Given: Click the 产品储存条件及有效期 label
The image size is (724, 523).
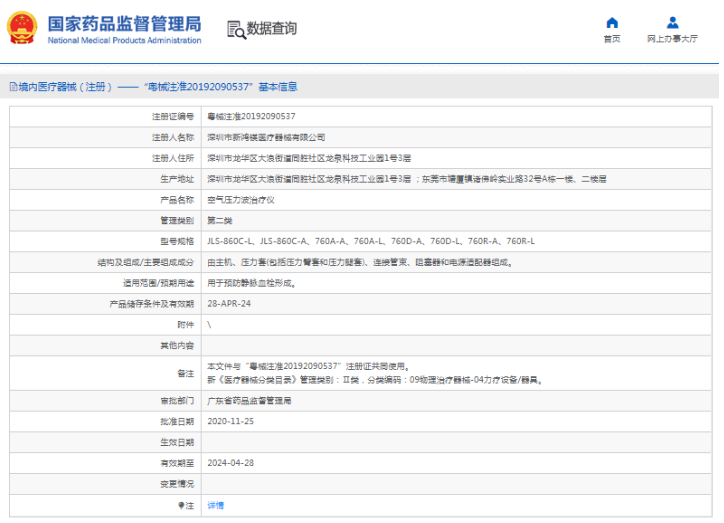Looking at the screenshot, I should pyautogui.click(x=152, y=304).
